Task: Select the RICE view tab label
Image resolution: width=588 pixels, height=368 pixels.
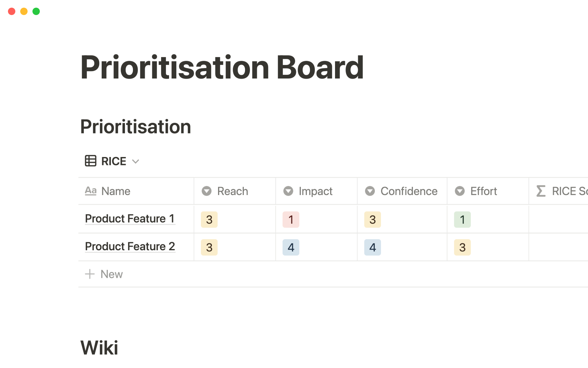Action: coord(114,161)
